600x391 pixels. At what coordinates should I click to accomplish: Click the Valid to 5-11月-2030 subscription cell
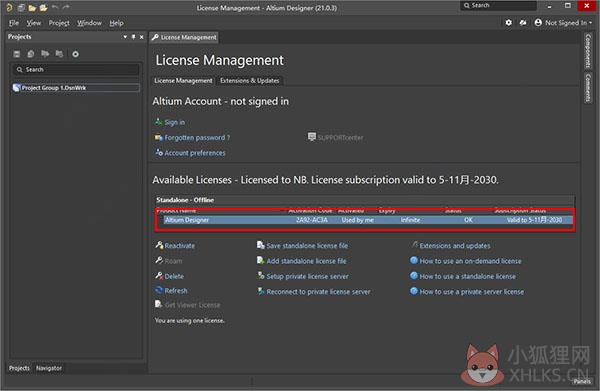click(534, 220)
